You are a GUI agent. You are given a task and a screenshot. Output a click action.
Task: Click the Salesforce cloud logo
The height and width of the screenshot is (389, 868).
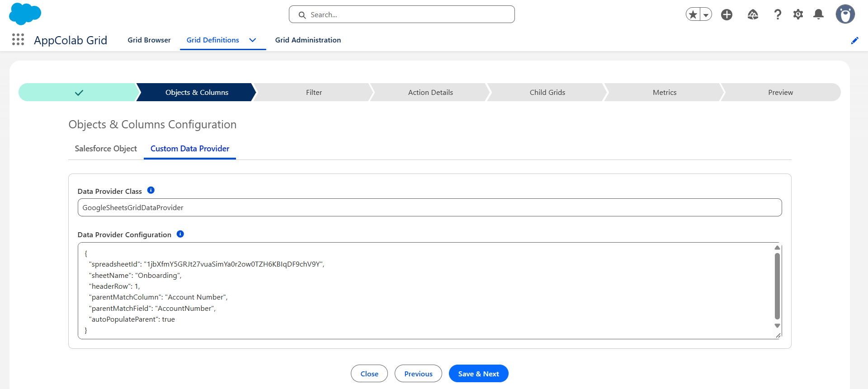[25, 14]
